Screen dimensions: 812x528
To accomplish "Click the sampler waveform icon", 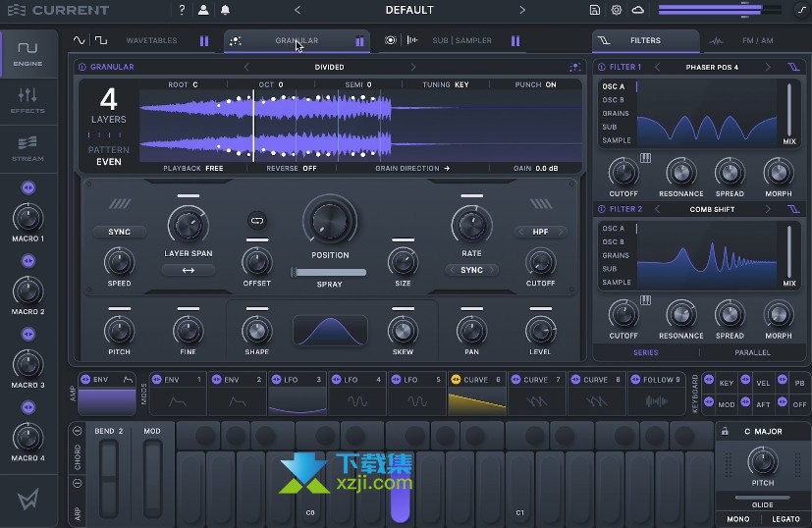I will coord(412,40).
